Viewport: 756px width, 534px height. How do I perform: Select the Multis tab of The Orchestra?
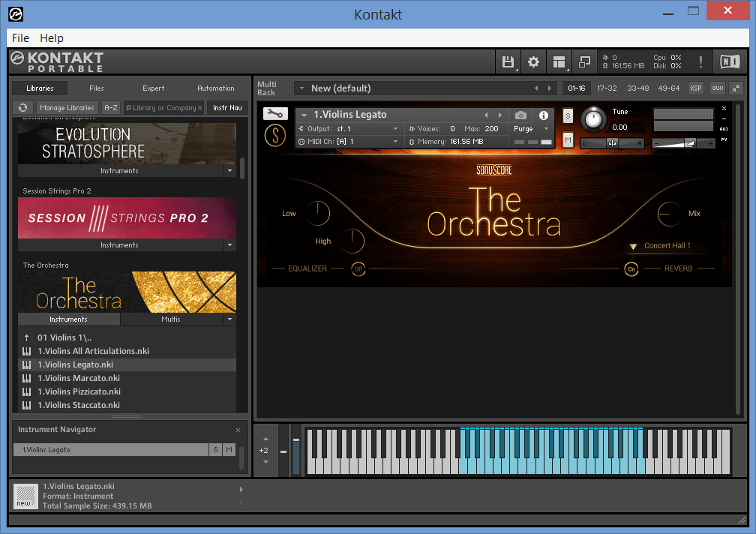click(171, 319)
